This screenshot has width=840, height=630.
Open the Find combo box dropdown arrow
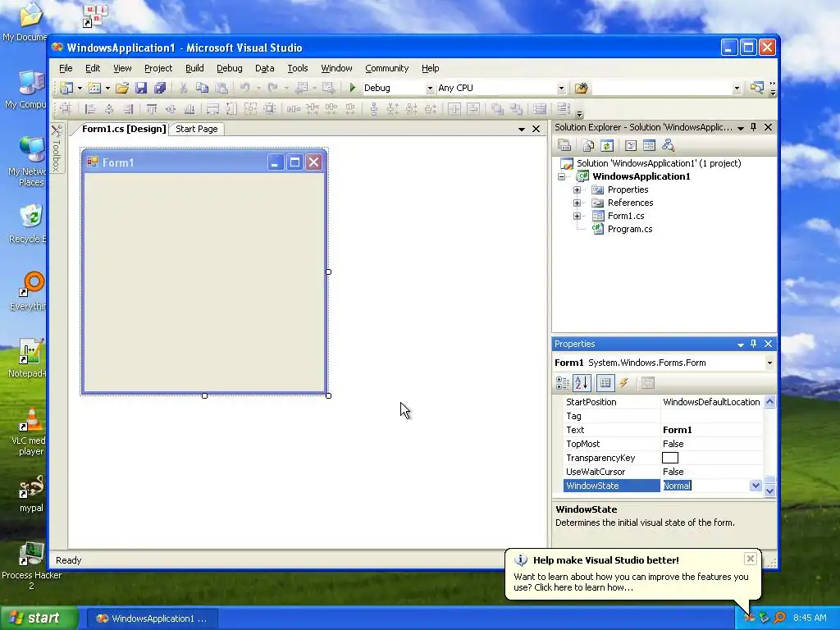[x=737, y=89]
